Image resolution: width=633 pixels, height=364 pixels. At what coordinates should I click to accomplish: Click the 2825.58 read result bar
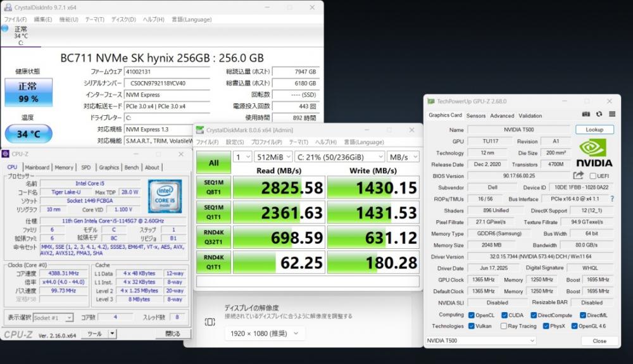coord(279,187)
